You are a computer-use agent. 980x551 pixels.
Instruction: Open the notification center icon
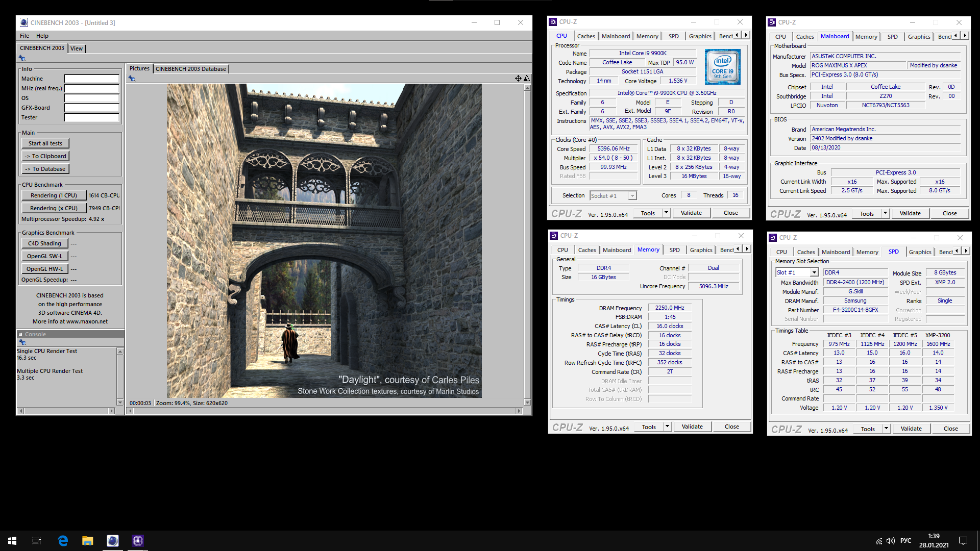[x=963, y=541]
